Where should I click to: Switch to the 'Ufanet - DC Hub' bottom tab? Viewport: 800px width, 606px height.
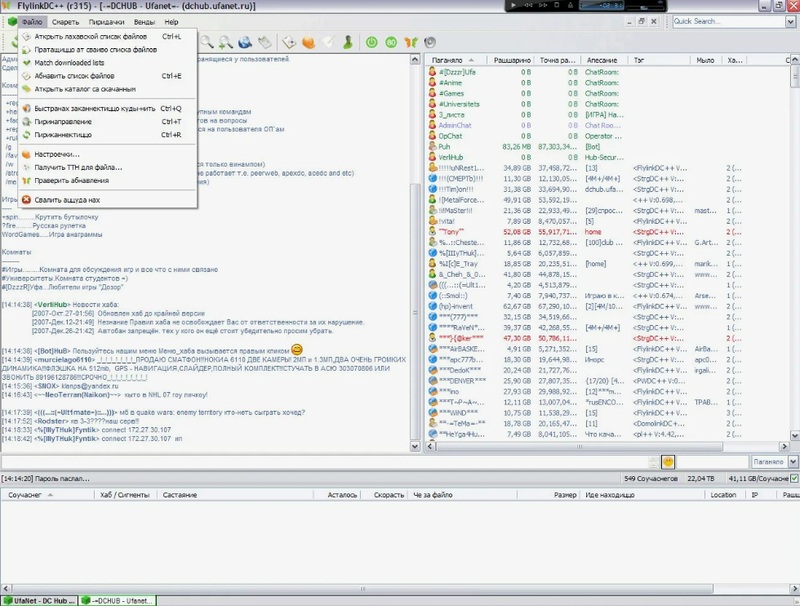38,599
